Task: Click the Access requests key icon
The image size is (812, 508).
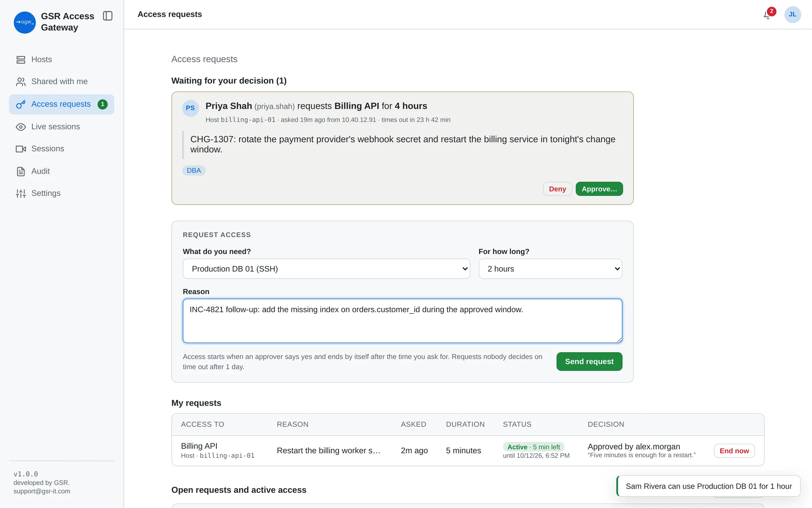Action: pos(21,104)
